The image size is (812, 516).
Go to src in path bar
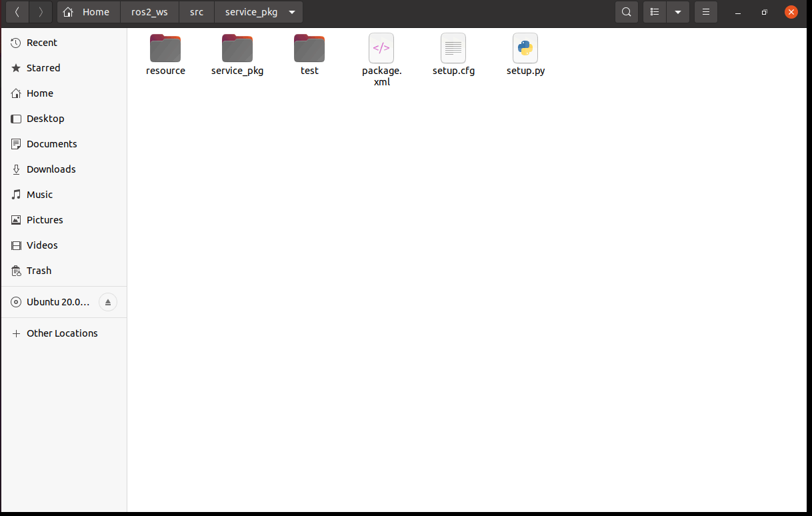pos(197,12)
